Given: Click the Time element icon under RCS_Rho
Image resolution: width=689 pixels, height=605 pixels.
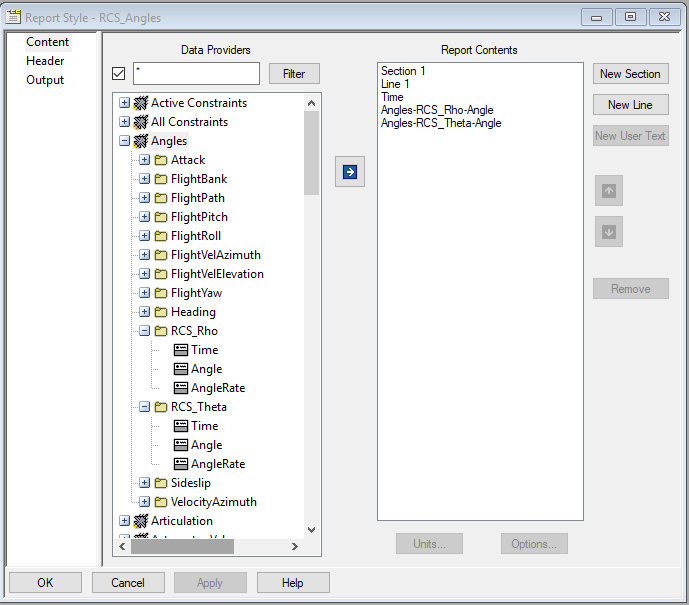Looking at the screenshot, I should pos(181,350).
